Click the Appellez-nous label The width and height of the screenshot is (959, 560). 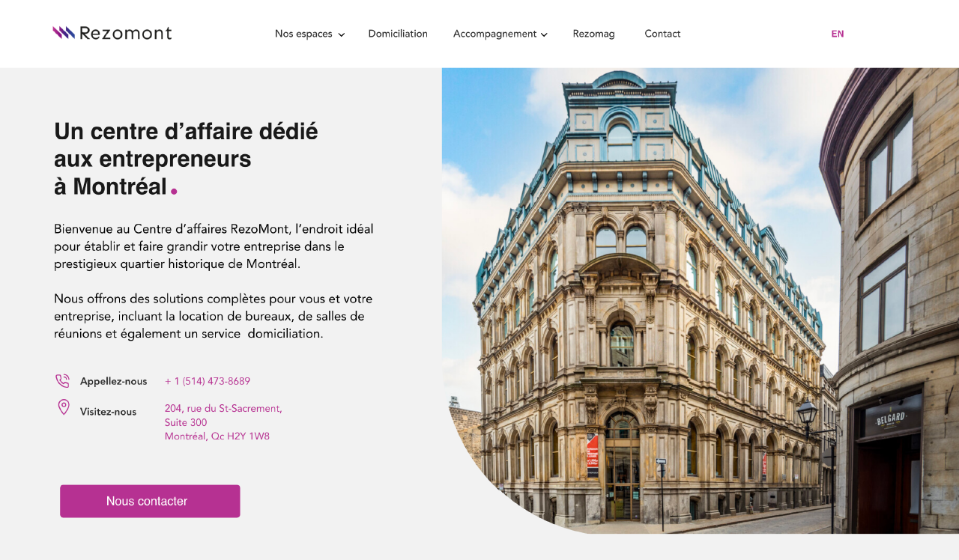click(114, 381)
